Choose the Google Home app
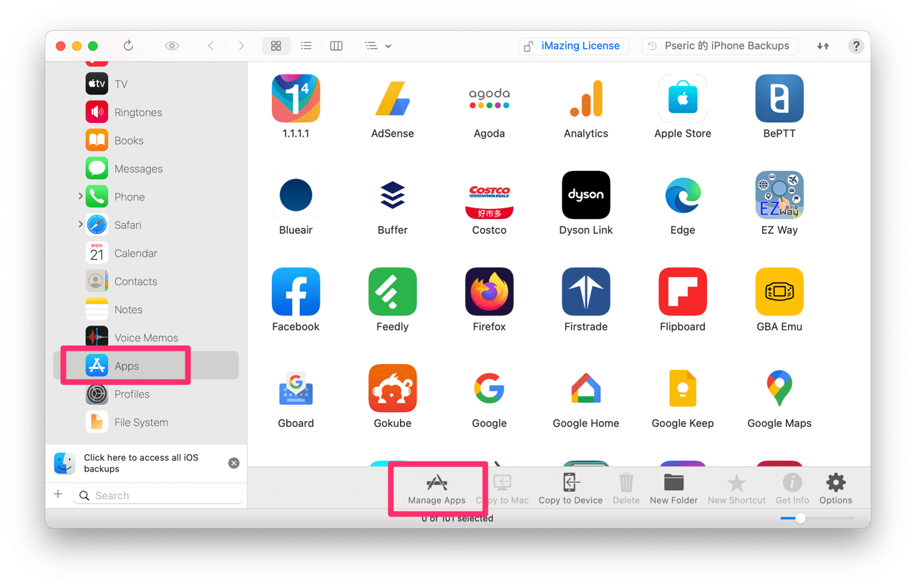Image resolution: width=916 pixels, height=588 pixels. [585, 388]
